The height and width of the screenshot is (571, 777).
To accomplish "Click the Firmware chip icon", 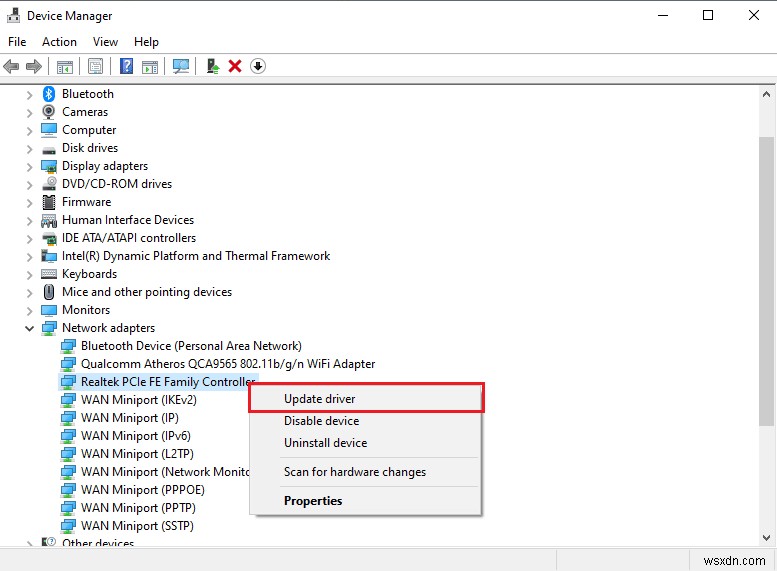I will 49,202.
